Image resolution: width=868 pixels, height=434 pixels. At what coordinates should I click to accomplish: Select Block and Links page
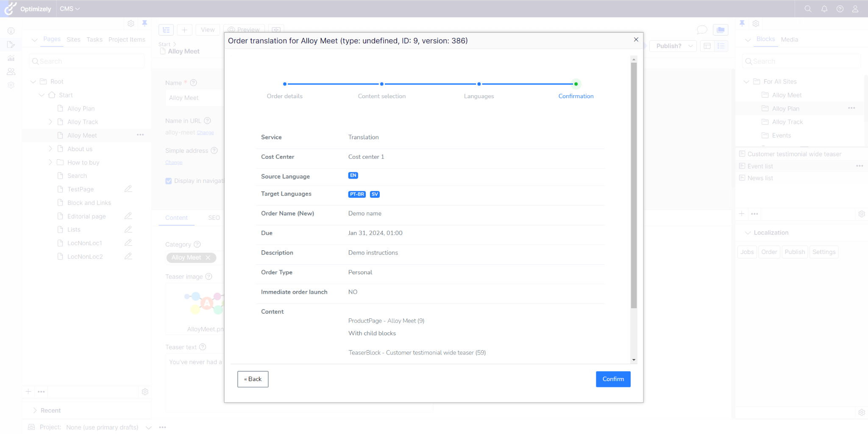(x=89, y=203)
